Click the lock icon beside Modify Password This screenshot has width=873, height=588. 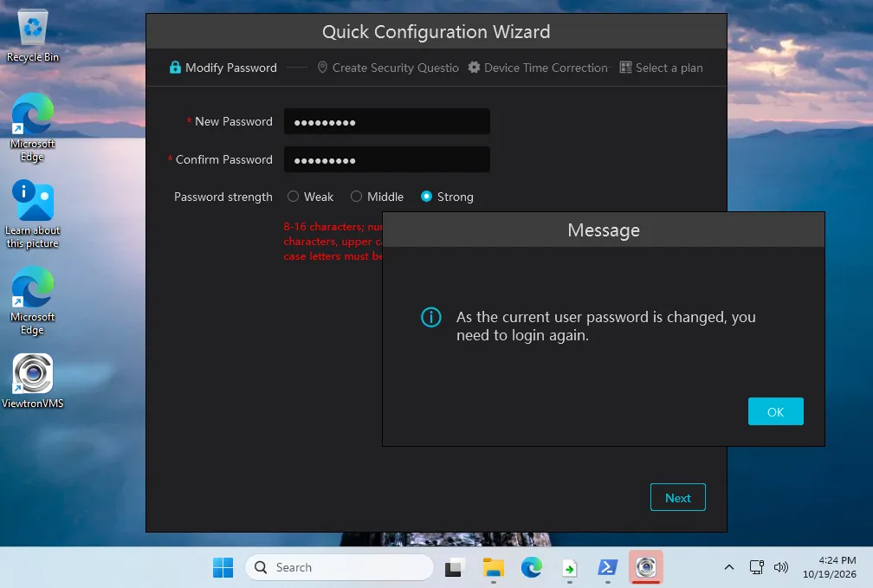tap(175, 68)
